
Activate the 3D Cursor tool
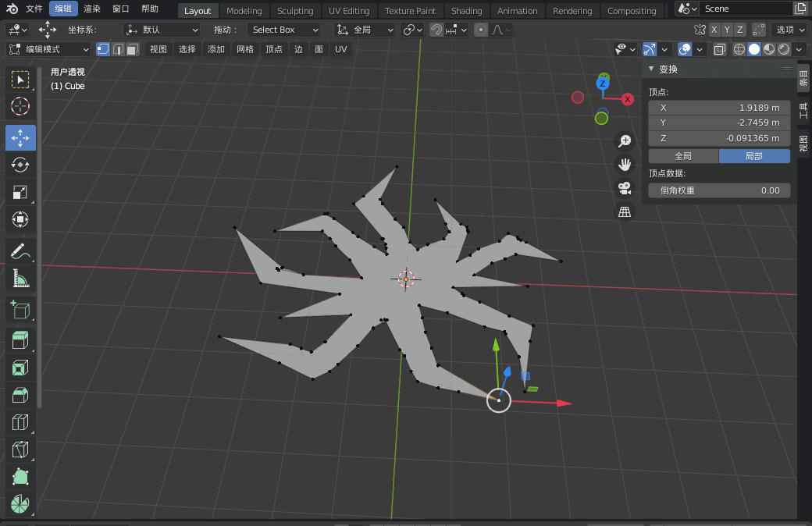(20, 106)
